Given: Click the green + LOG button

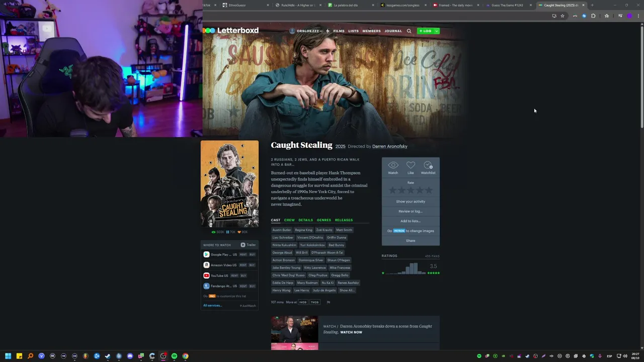Looking at the screenshot, I should [x=425, y=31].
